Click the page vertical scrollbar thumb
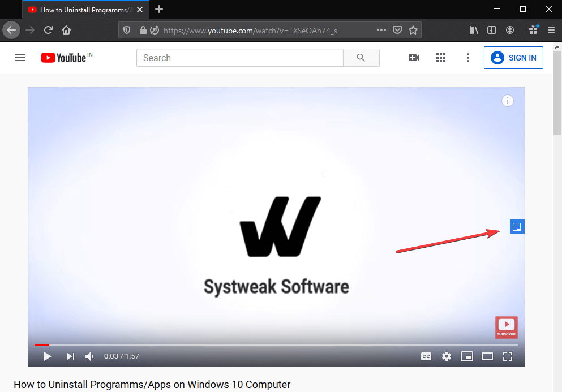This screenshot has width=562, height=392. click(x=557, y=93)
